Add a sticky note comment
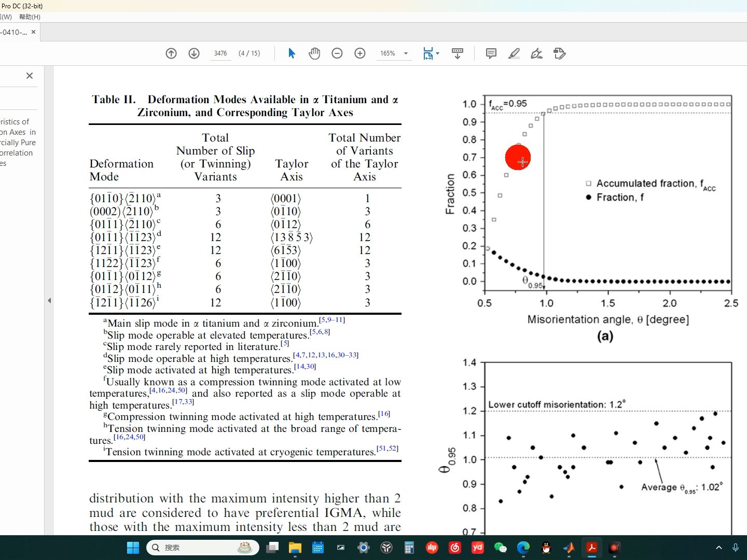The image size is (747, 560). click(x=491, y=53)
